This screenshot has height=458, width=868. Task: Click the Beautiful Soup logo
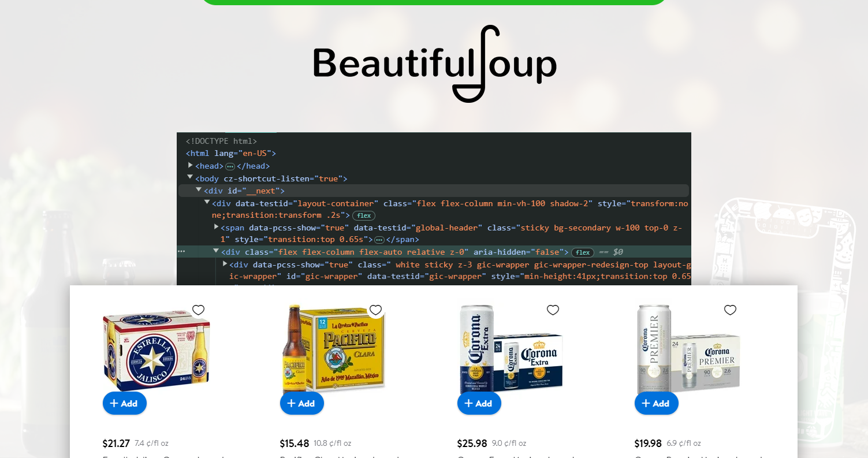[434, 64]
